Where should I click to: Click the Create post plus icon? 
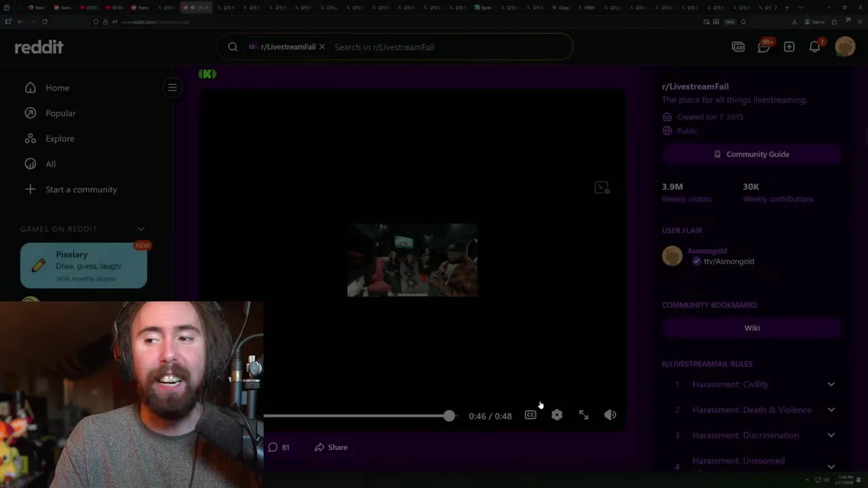789,47
